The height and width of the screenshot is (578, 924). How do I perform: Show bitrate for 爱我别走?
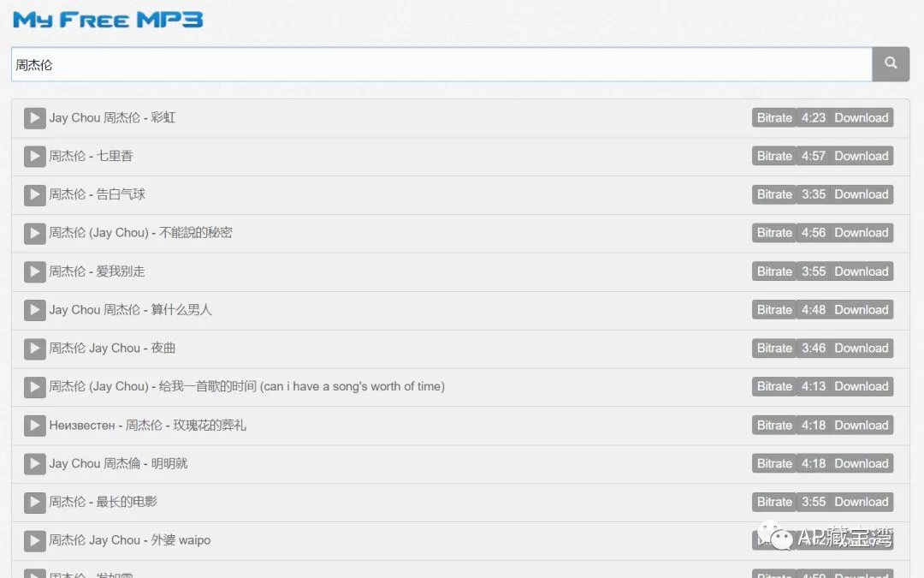[x=774, y=271]
